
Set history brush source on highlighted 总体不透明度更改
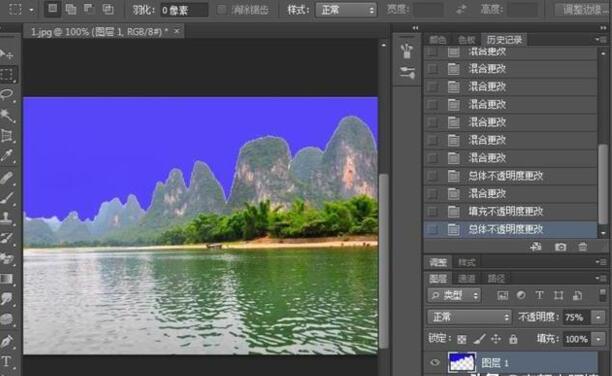coord(432,230)
